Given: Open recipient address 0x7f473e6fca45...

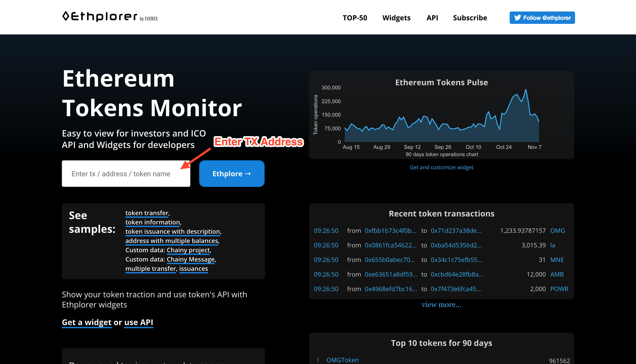Looking at the screenshot, I should (456, 289).
